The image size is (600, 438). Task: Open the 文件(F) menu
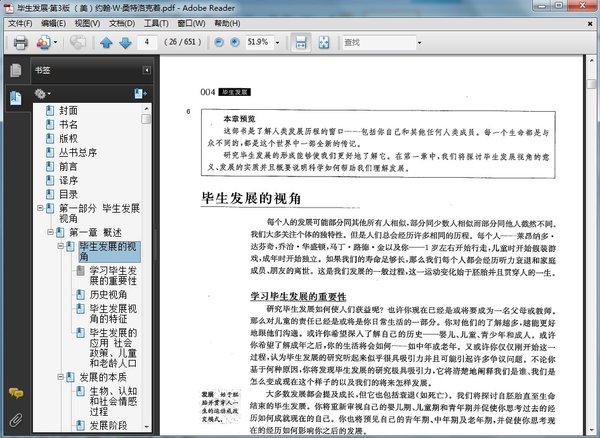(20, 23)
